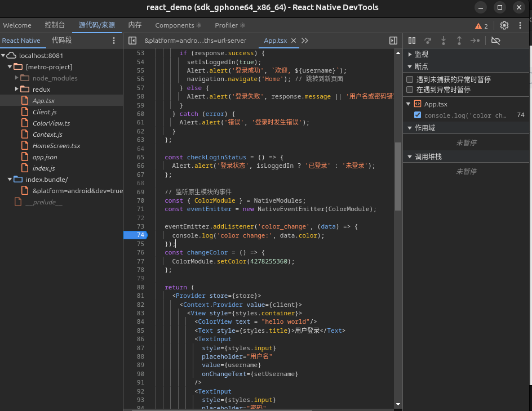Collapse the 作用域 scope section
This screenshot has height=411, width=532.
(x=410, y=128)
